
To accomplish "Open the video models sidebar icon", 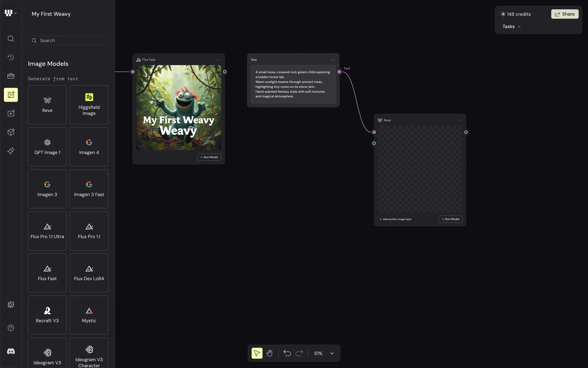I will pyautogui.click(x=11, y=113).
